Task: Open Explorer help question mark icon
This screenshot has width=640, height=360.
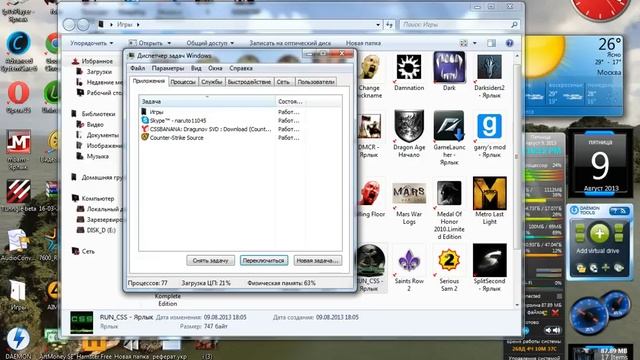Action: coord(509,43)
